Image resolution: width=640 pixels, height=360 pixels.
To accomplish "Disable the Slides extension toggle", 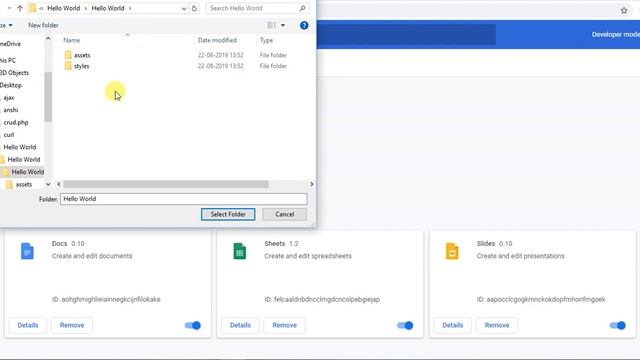I will (x=618, y=325).
